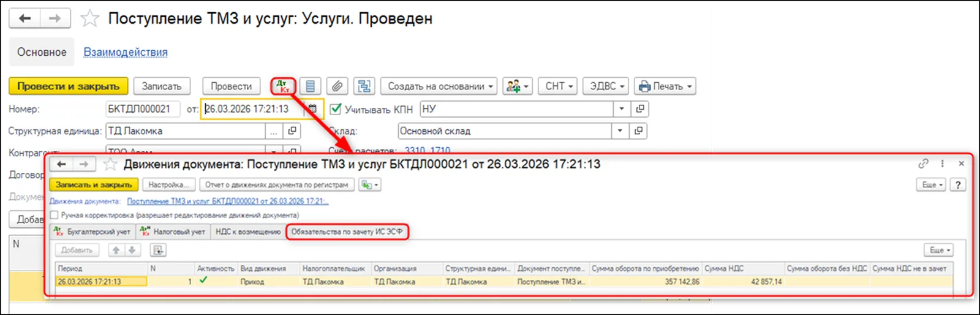Click the Налогоплательщик column header

pos(336,268)
